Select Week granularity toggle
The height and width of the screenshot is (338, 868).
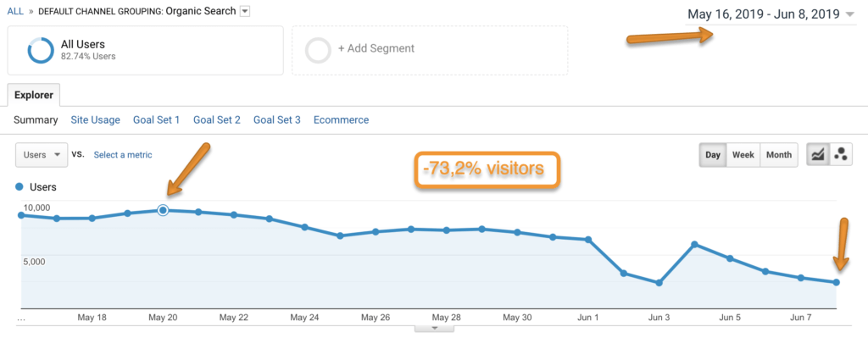(743, 155)
